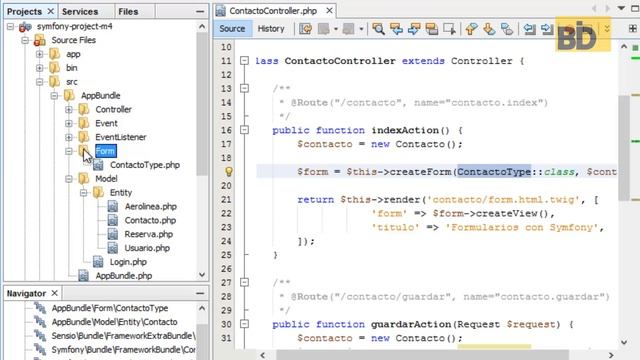This screenshot has height=360, width=640.
Task: Fold the ContactoController class on line 11
Action: pos(244,61)
